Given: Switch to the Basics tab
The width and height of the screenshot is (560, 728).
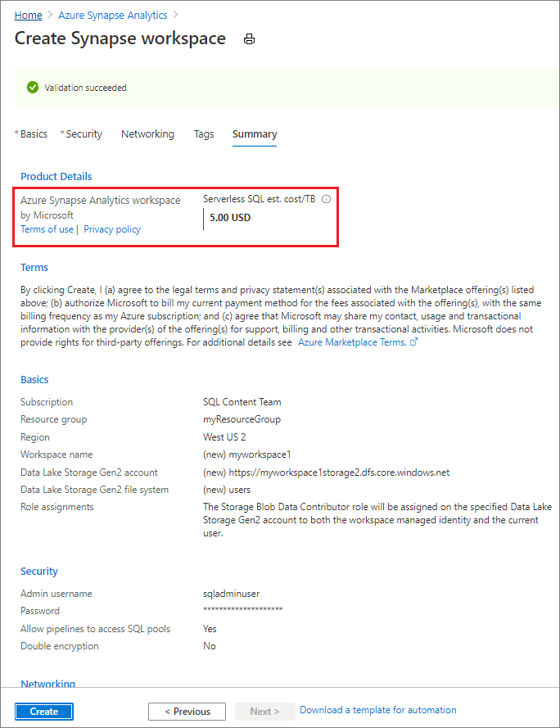Looking at the screenshot, I should point(34,134).
